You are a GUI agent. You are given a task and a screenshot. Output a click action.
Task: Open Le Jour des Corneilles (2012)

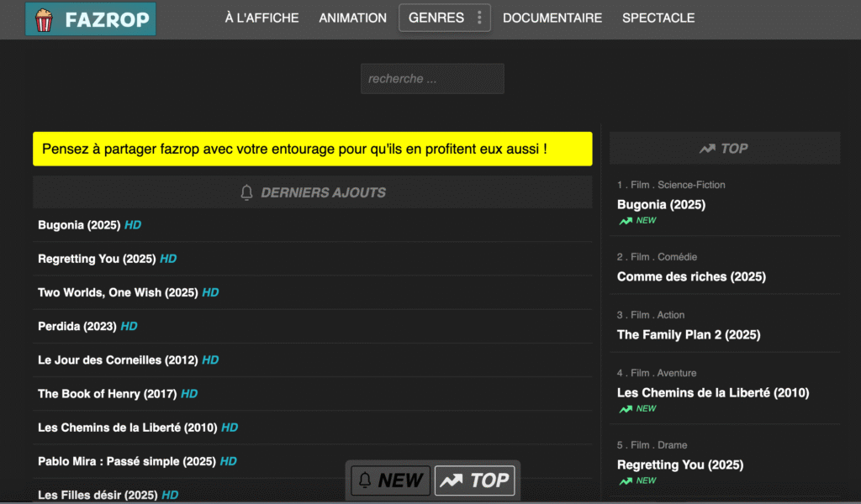118,360
